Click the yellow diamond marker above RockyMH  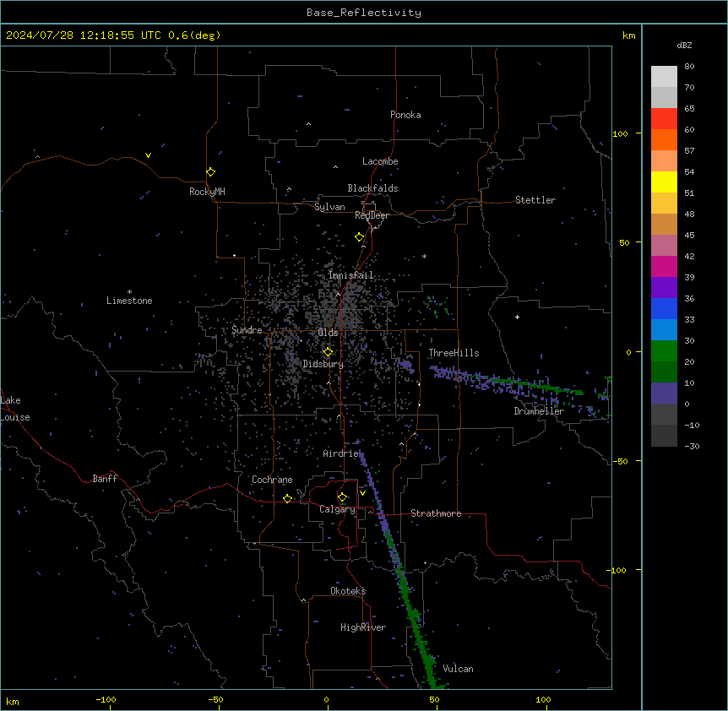click(211, 172)
